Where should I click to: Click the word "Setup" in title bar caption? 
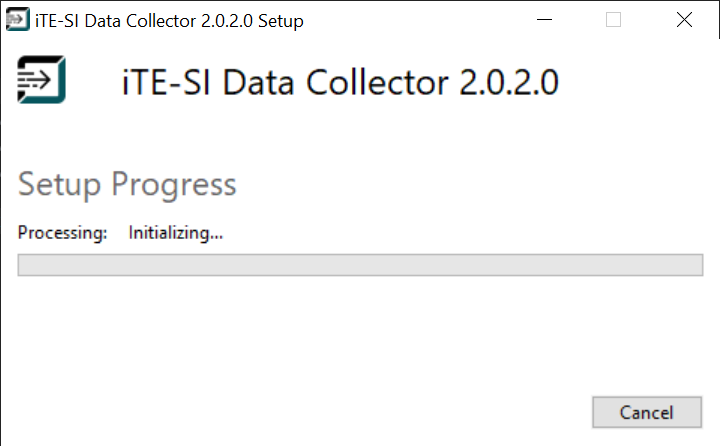point(280,20)
